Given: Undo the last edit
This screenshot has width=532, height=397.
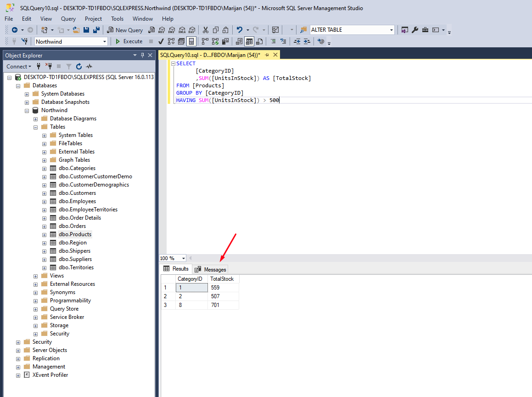Looking at the screenshot, I should [240, 30].
